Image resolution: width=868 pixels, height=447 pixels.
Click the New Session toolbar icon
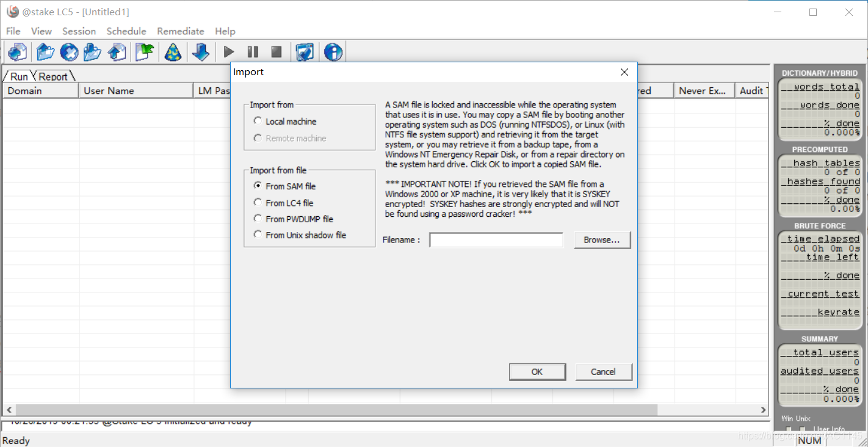(x=18, y=52)
